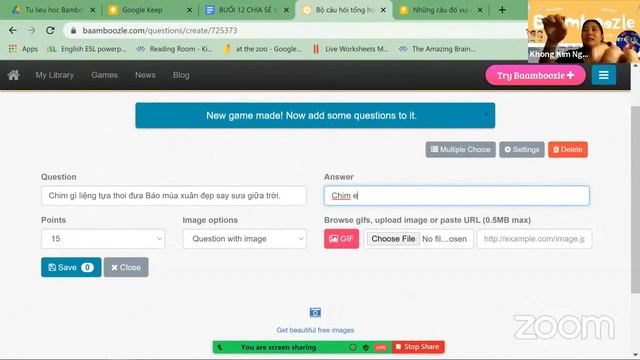
Task: Delete this question
Action: (568, 149)
